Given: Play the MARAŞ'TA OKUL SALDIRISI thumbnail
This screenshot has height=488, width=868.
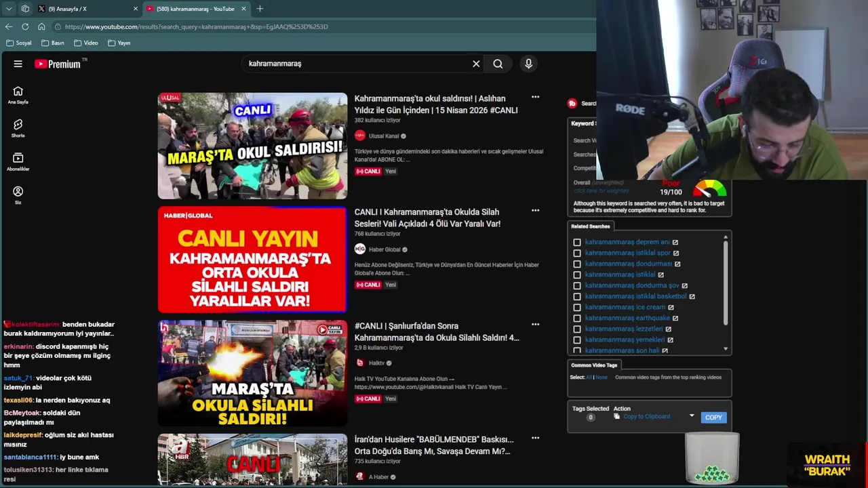Looking at the screenshot, I should point(252,146).
